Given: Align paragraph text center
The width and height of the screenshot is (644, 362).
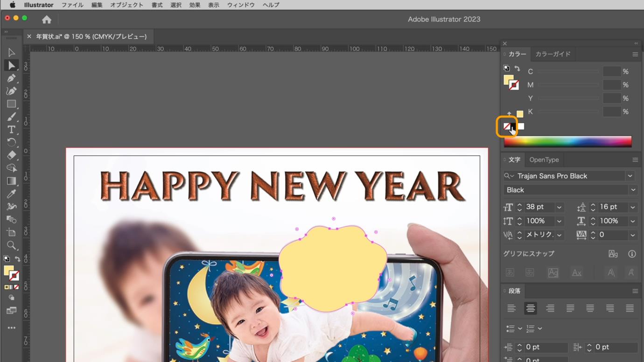Looking at the screenshot, I should [x=531, y=308].
